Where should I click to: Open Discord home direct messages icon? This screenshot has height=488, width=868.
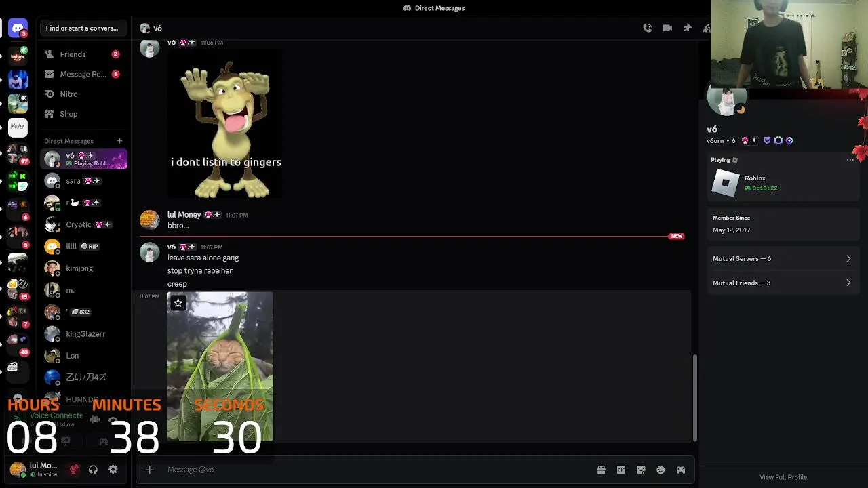click(x=18, y=28)
